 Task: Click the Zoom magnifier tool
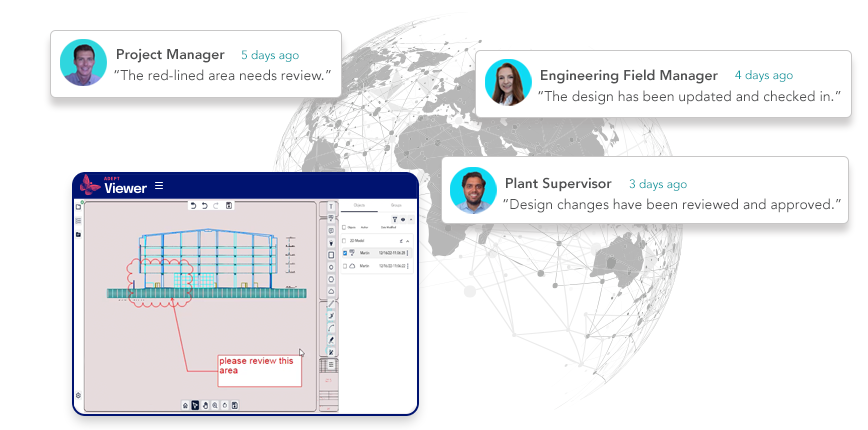[216, 405]
